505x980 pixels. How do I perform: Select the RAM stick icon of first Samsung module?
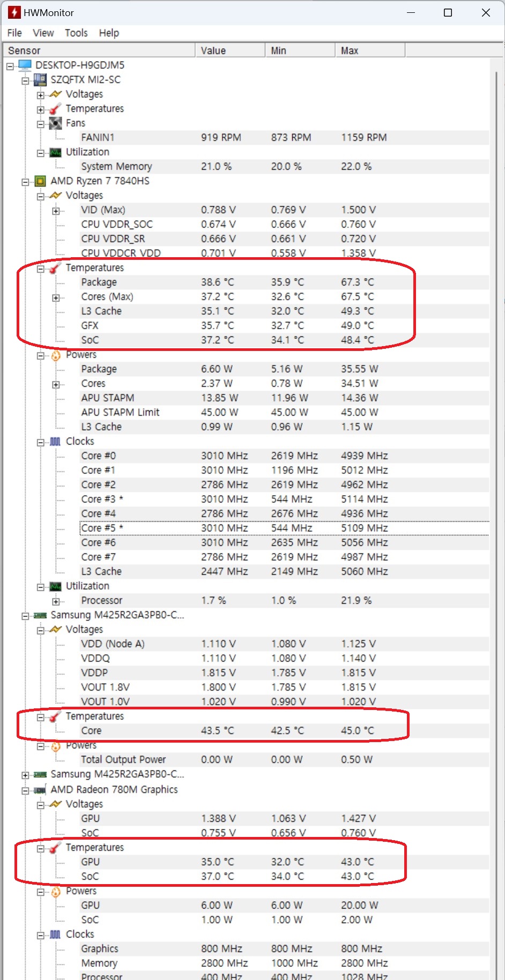[40, 615]
